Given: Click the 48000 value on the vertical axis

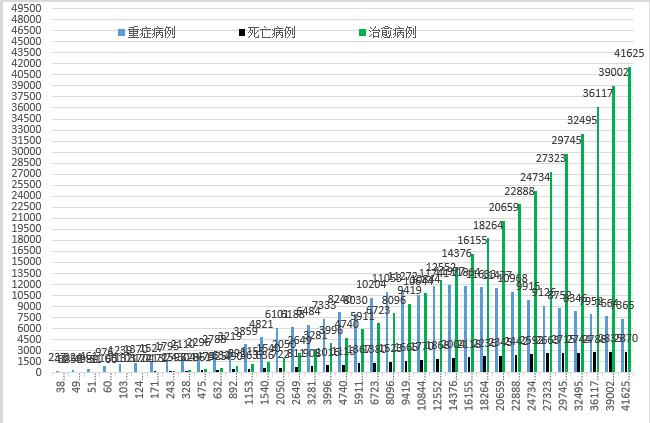Looking at the screenshot, I should coord(27,19).
